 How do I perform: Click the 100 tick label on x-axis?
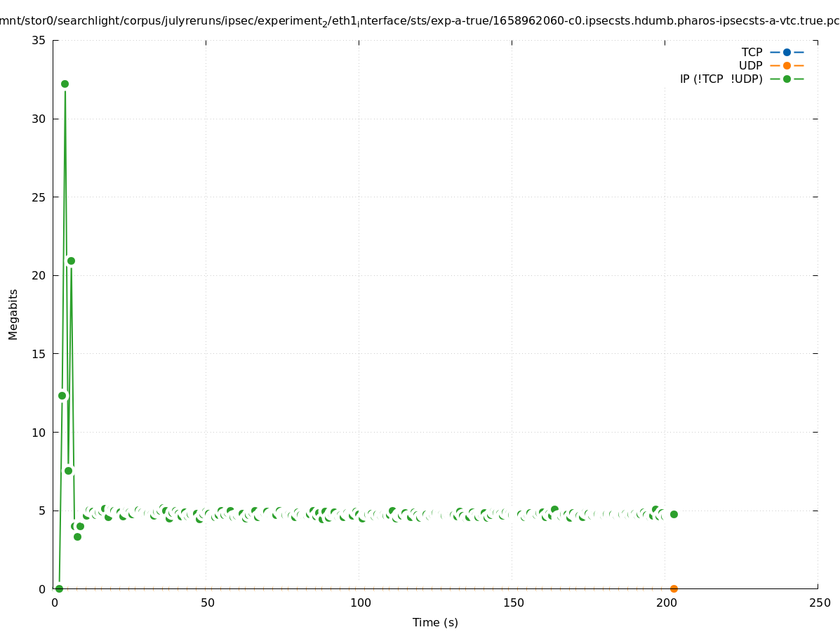[359, 603]
